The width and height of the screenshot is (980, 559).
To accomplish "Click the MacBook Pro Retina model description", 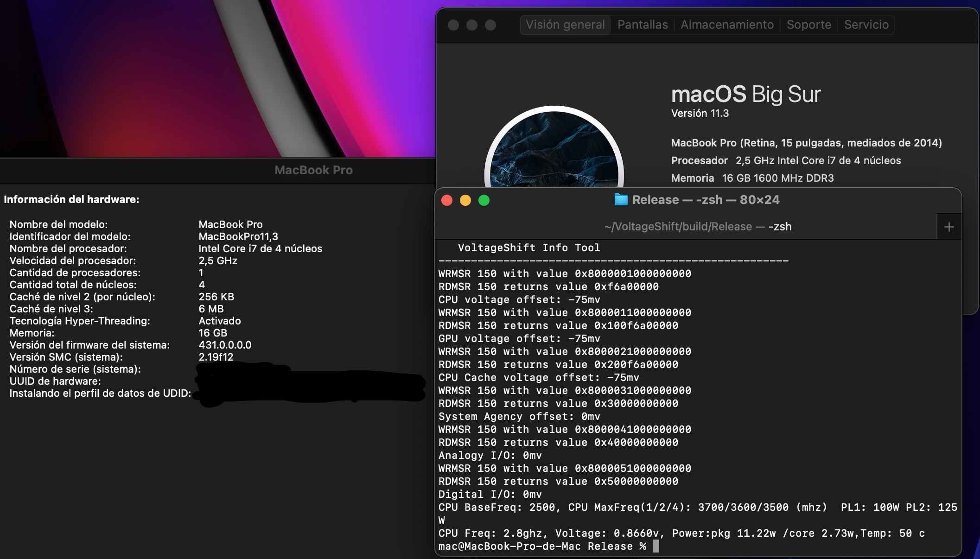I will click(807, 143).
